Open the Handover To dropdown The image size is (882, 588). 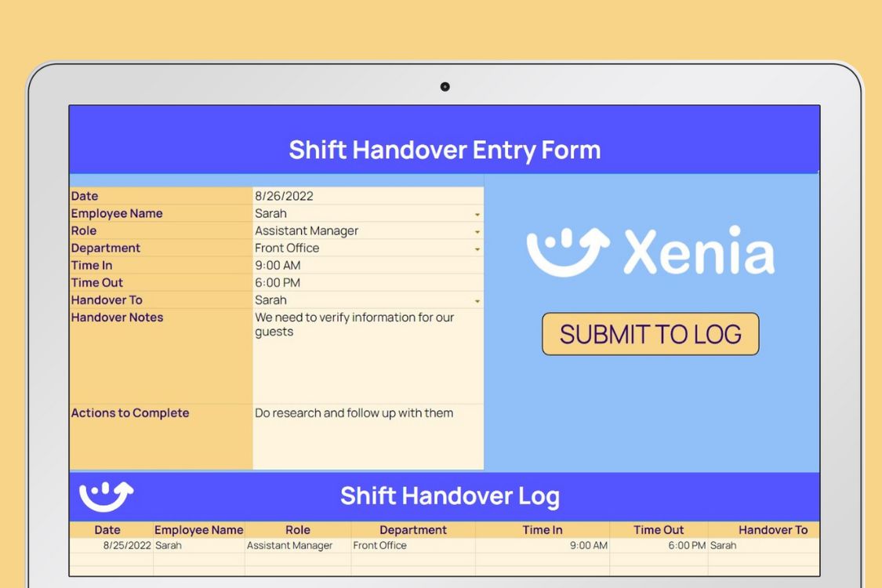click(x=478, y=299)
